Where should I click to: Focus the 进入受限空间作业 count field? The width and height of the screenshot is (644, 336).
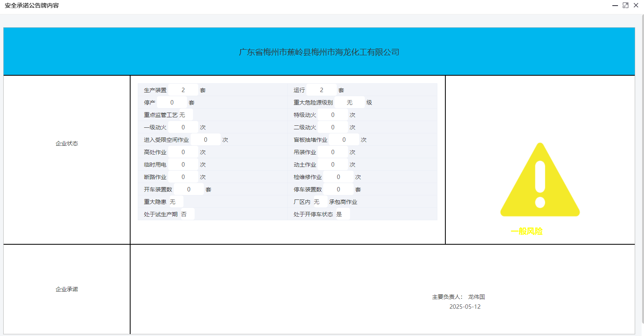point(205,140)
